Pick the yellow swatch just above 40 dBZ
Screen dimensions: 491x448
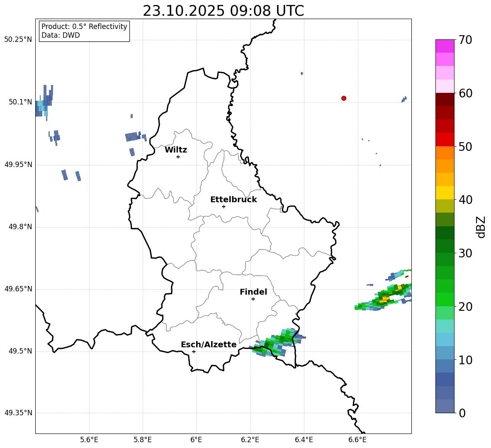click(445, 193)
